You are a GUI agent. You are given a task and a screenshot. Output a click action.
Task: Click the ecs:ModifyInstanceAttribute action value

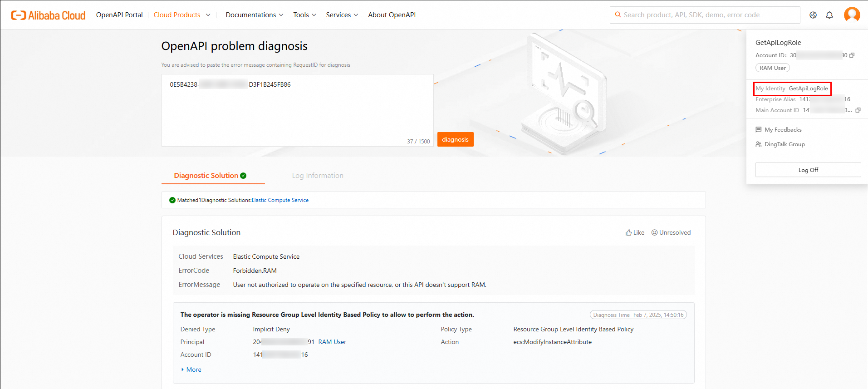coord(552,342)
